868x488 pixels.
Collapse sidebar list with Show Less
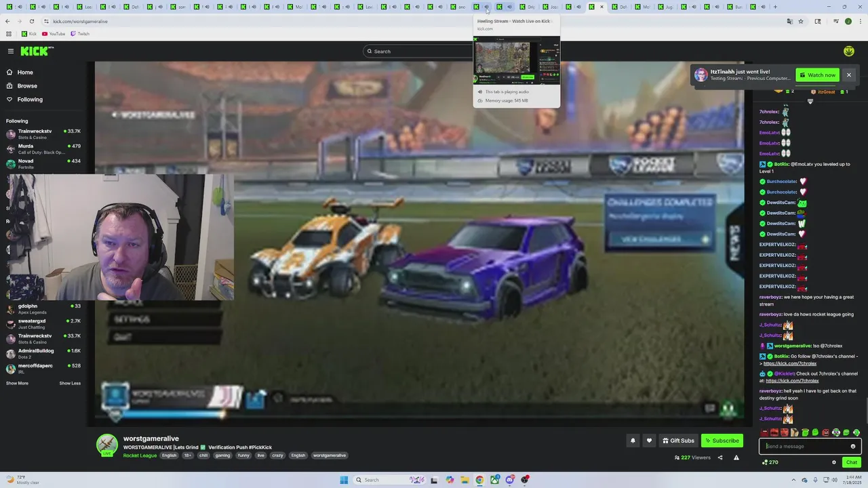[x=70, y=384]
